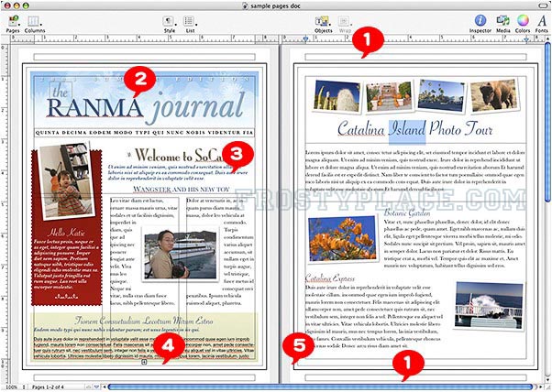Click the left page header field

coord(144,57)
